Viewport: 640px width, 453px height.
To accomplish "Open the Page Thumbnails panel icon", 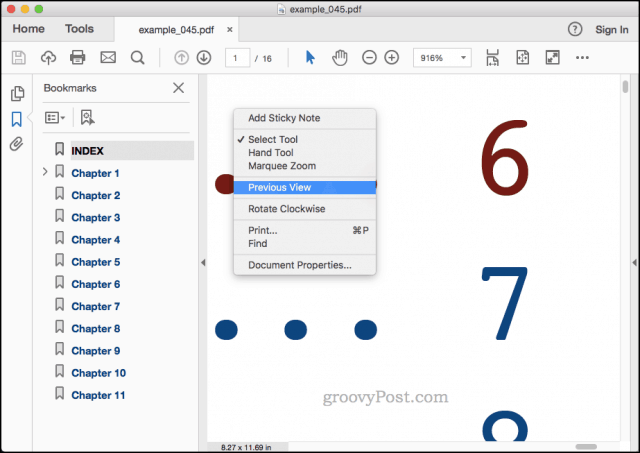I will 17,93.
